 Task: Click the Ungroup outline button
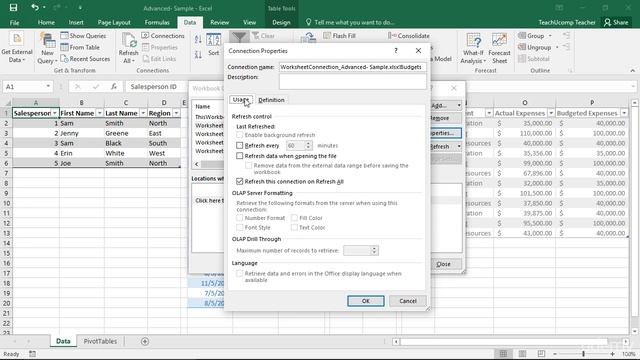tap(538, 47)
